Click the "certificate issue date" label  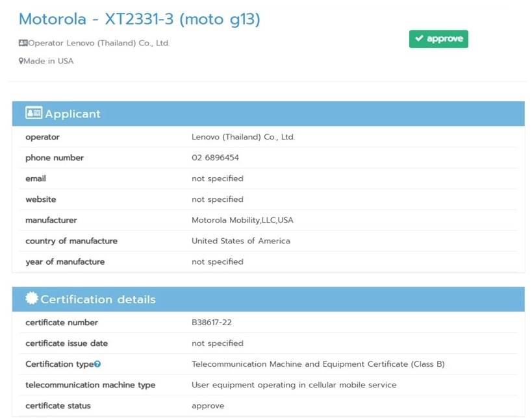pyautogui.click(x=66, y=343)
